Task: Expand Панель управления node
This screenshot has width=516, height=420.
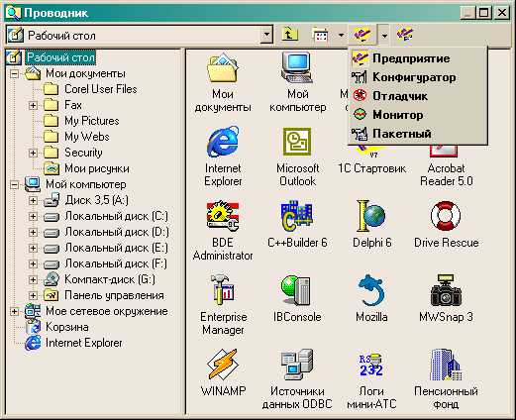Action: click(33, 295)
